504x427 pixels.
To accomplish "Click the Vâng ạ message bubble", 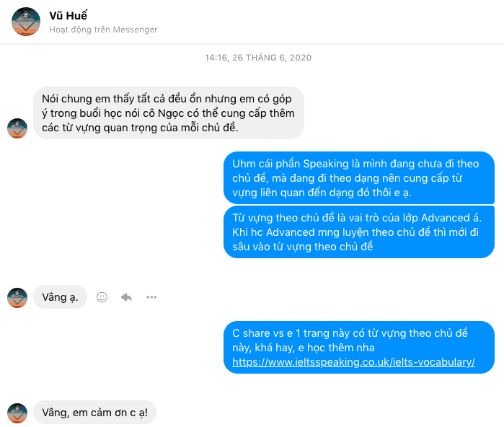I will coord(60,296).
